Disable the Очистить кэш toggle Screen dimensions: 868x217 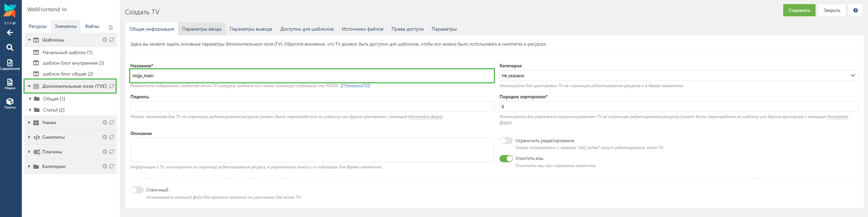coord(506,158)
